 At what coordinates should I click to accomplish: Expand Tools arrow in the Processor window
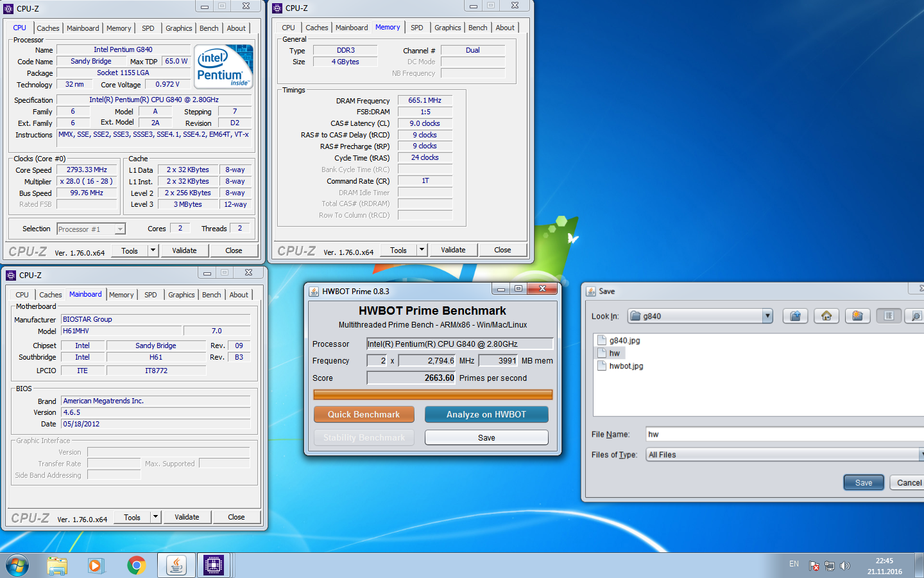(153, 250)
